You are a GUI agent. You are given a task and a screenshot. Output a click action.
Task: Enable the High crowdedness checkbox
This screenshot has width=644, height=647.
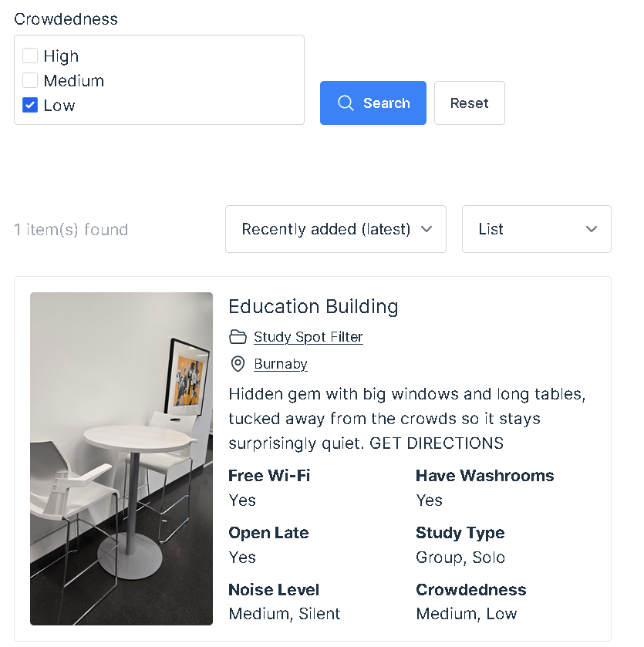pos(30,56)
